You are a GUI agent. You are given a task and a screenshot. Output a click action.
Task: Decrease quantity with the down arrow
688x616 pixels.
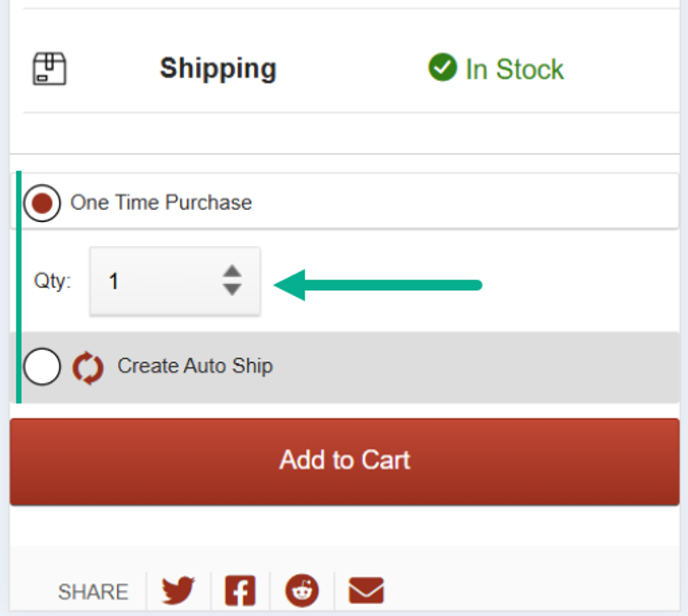[x=232, y=289]
